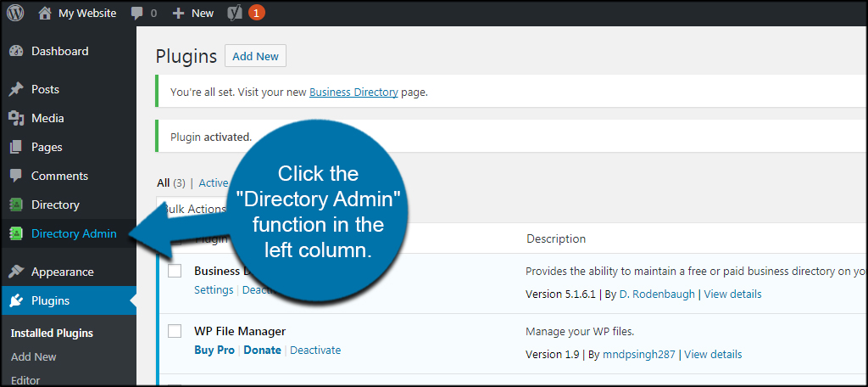Click Donate under WP File Manager
Viewport: 868px width, 387px height.
click(x=263, y=351)
